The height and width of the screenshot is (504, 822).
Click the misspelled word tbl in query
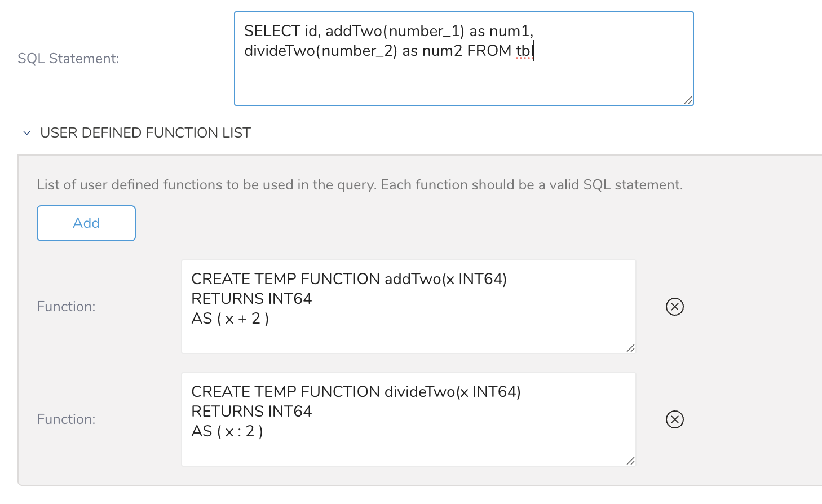coord(524,51)
